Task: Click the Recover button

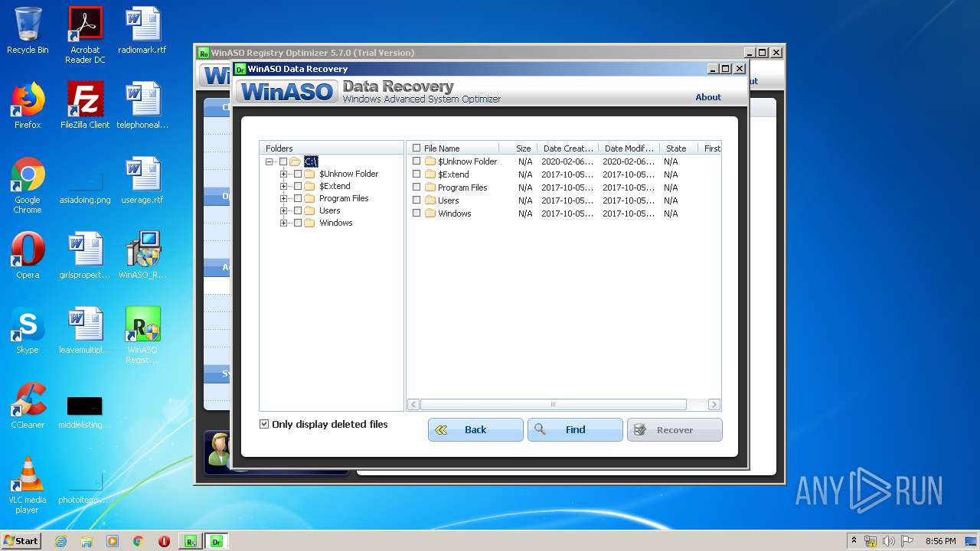Action: pyautogui.click(x=675, y=429)
